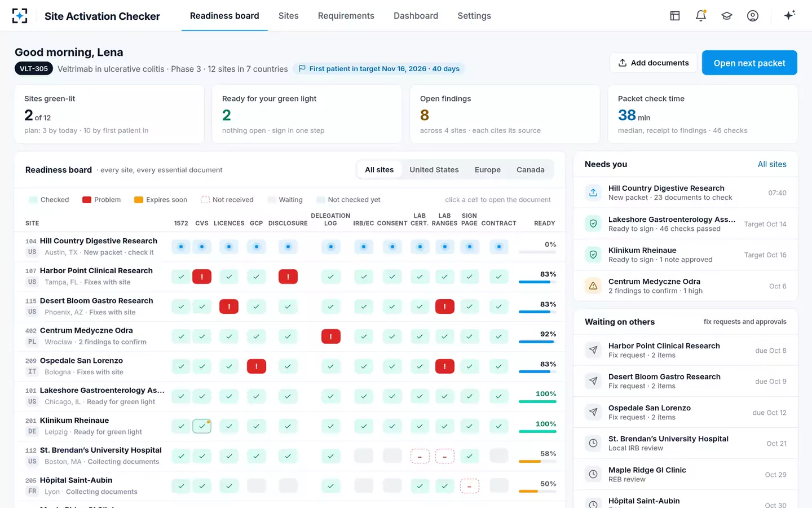The image size is (812, 508).
Task: Open the All sites link in Needs you
Action: [x=772, y=164]
